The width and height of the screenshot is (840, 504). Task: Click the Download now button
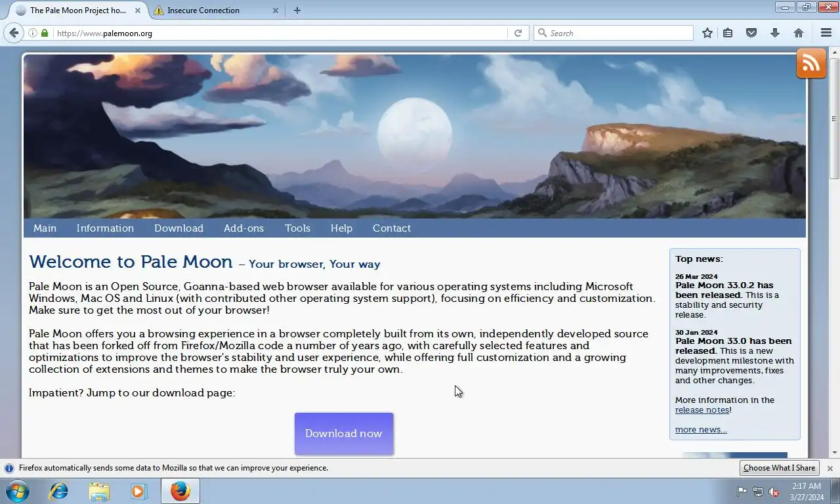(x=344, y=433)
